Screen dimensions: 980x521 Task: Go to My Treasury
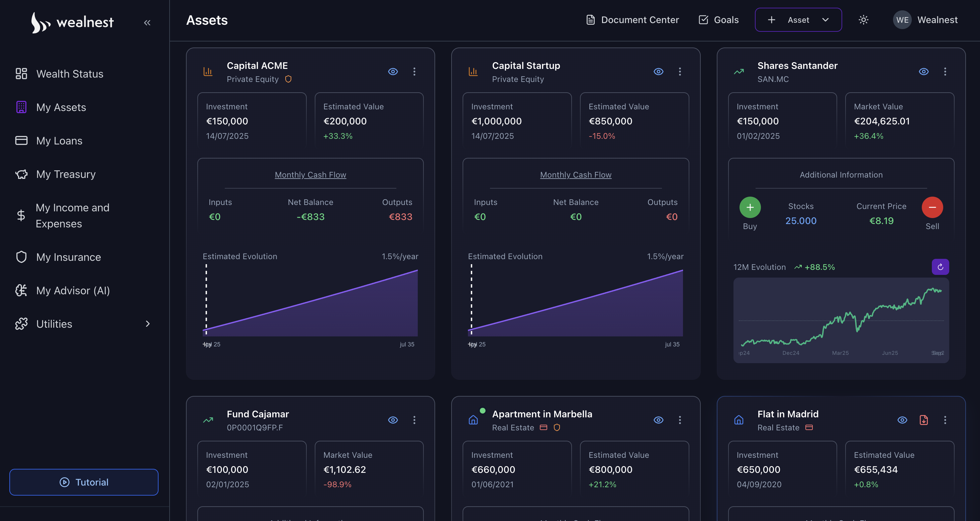click(x=66, y=174)
